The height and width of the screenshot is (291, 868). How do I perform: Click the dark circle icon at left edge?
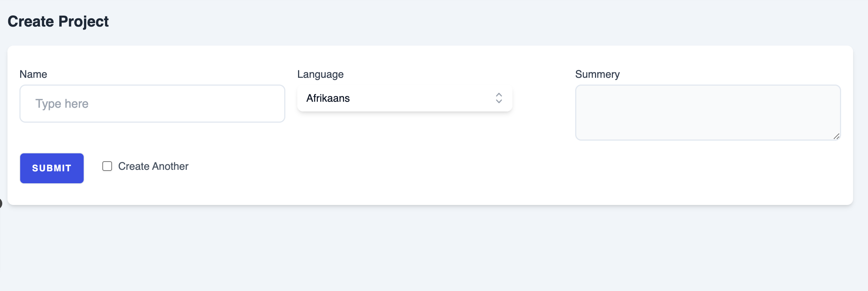coord(1,203)
